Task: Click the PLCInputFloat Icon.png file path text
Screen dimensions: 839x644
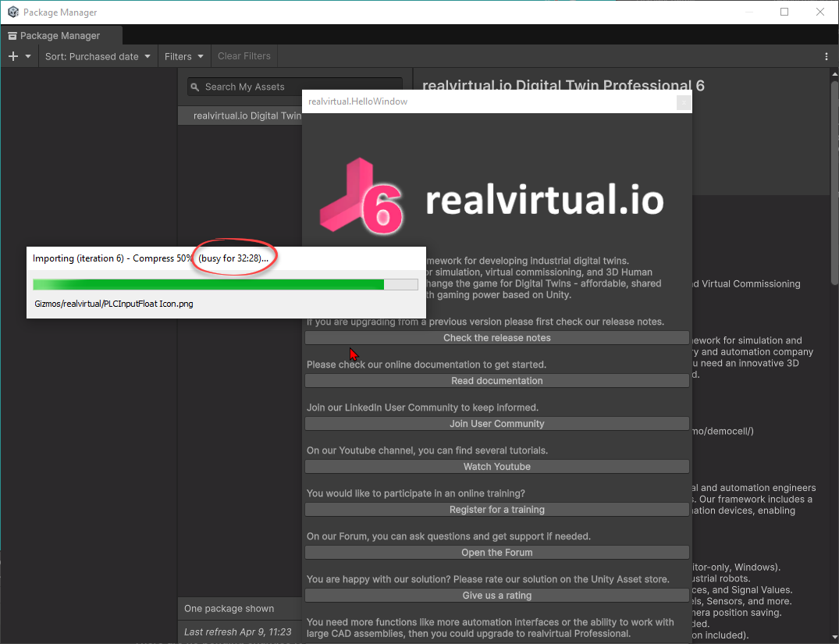Action: click(x=114, y=304)
